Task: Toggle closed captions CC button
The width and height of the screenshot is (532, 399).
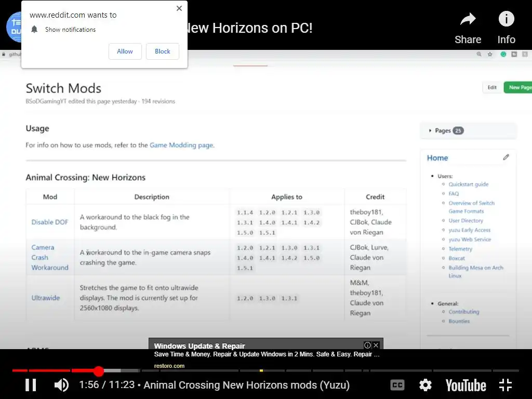Action: click(397, 385)
